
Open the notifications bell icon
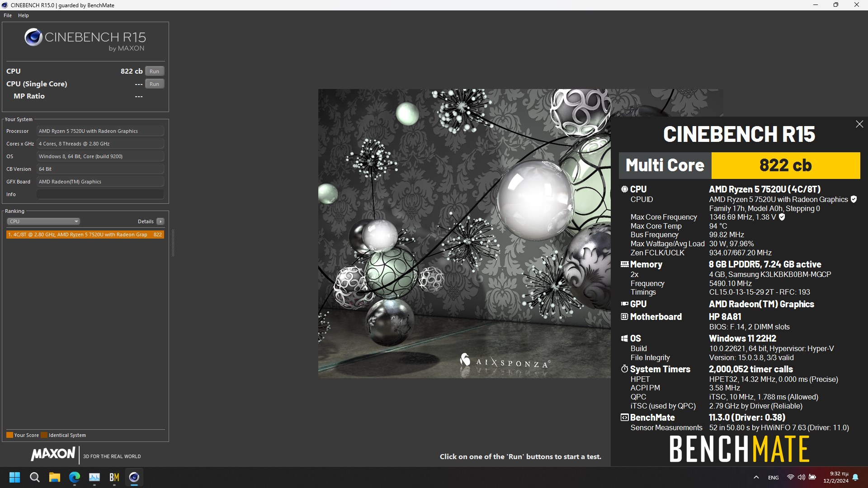tap(855, 477)
